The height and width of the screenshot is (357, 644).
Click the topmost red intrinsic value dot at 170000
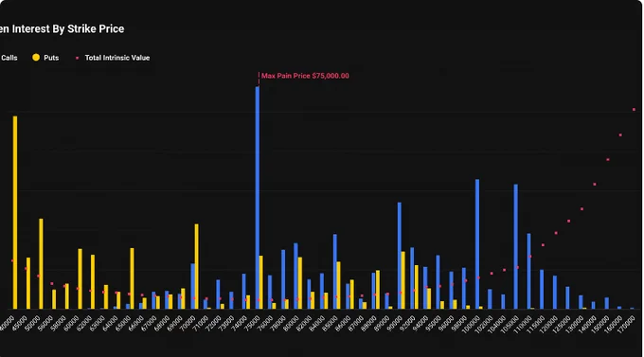click(x=634, y=110)
